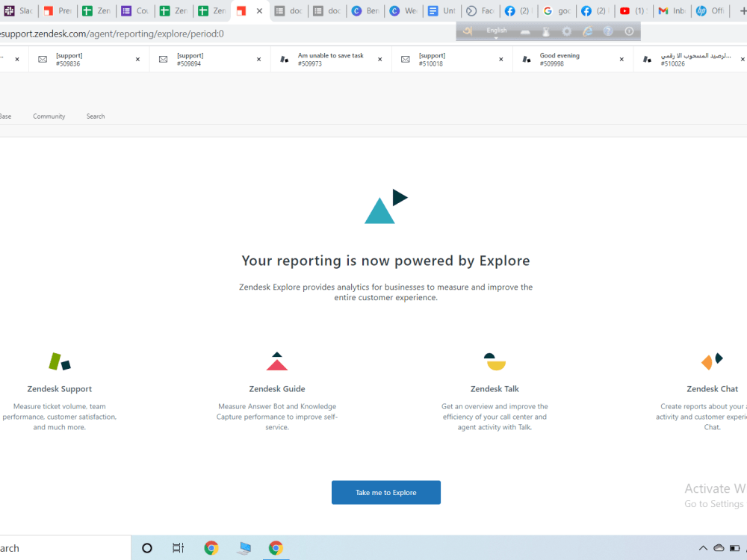This screenshot has height=560, width=747.
Task: Close the active browser tab
Action: 260,10
